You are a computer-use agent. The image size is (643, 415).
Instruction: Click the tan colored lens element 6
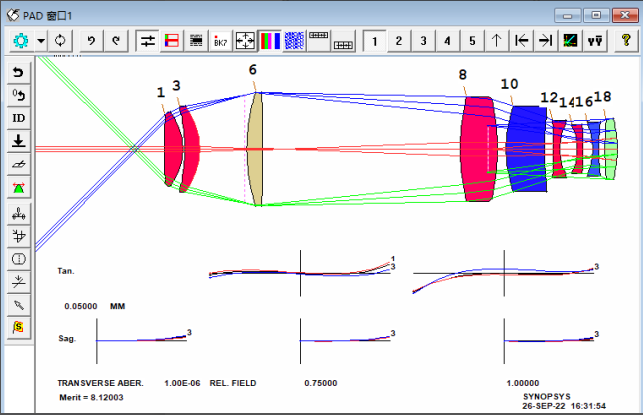click(255, 149)
